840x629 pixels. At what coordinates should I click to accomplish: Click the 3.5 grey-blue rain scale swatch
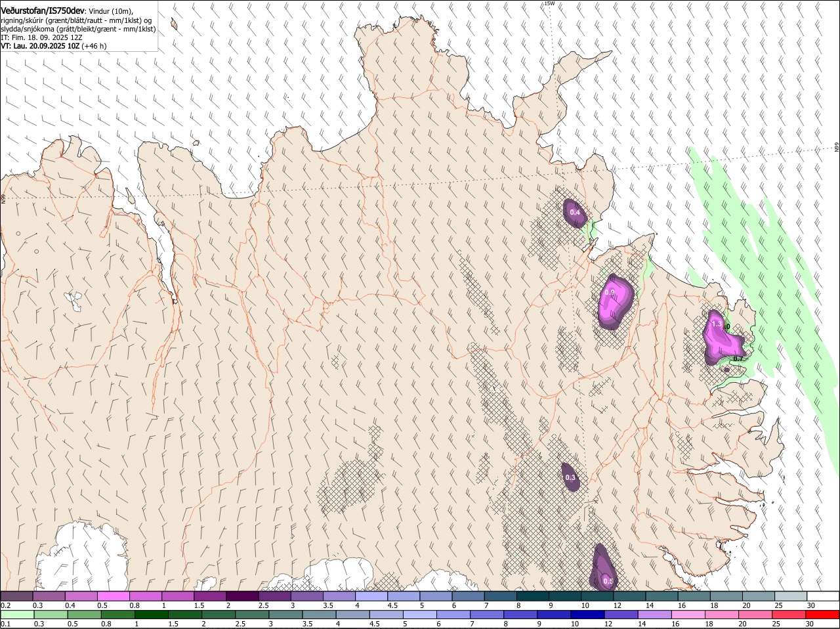[320, 615]
